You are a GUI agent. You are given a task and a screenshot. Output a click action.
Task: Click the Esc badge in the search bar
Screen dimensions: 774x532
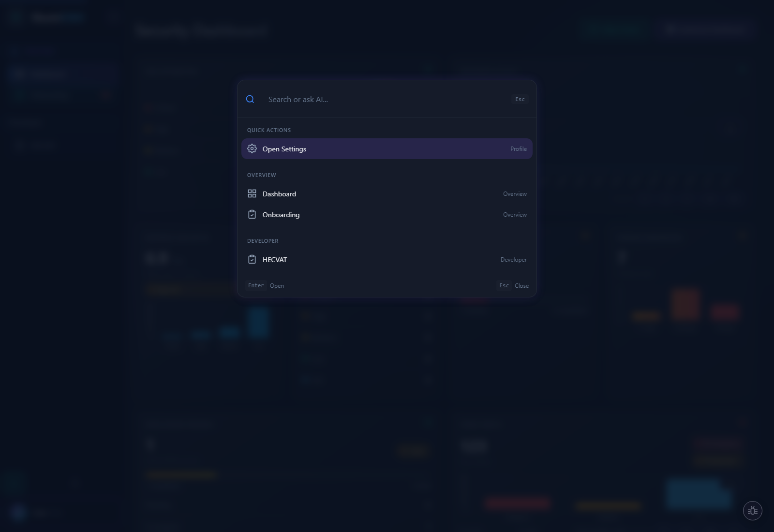click(520, 99)
